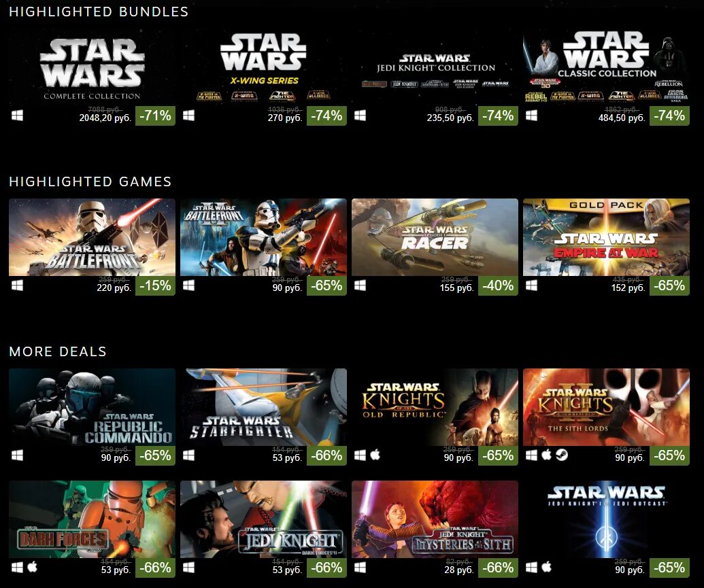Screen dimensions: 704x588
Task: Open the Jedi Knight Dark Forces II tile
Action: point(263,519)
